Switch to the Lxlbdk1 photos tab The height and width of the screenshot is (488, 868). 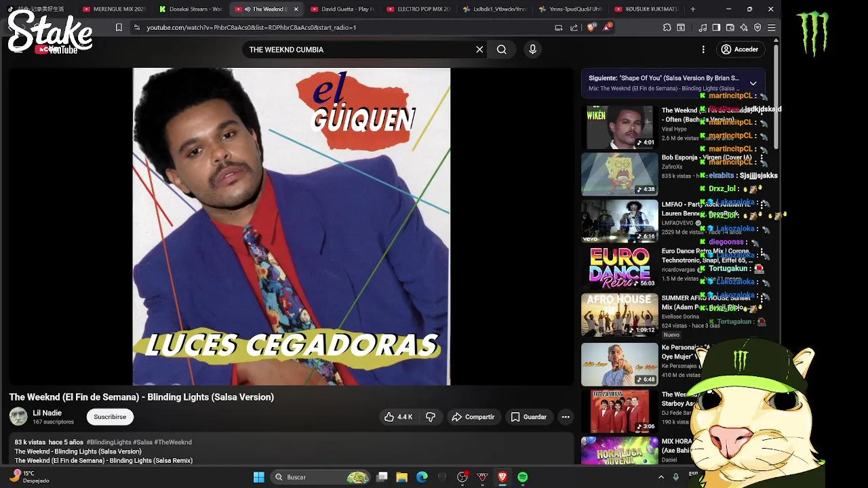tap(494, 9)
